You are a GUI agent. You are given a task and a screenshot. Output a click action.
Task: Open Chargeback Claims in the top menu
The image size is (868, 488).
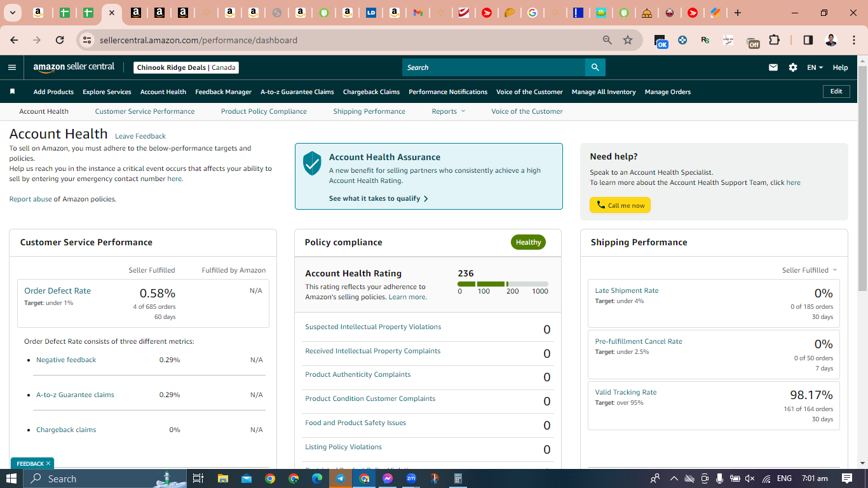pyautogui.click(x=371, y=91)
